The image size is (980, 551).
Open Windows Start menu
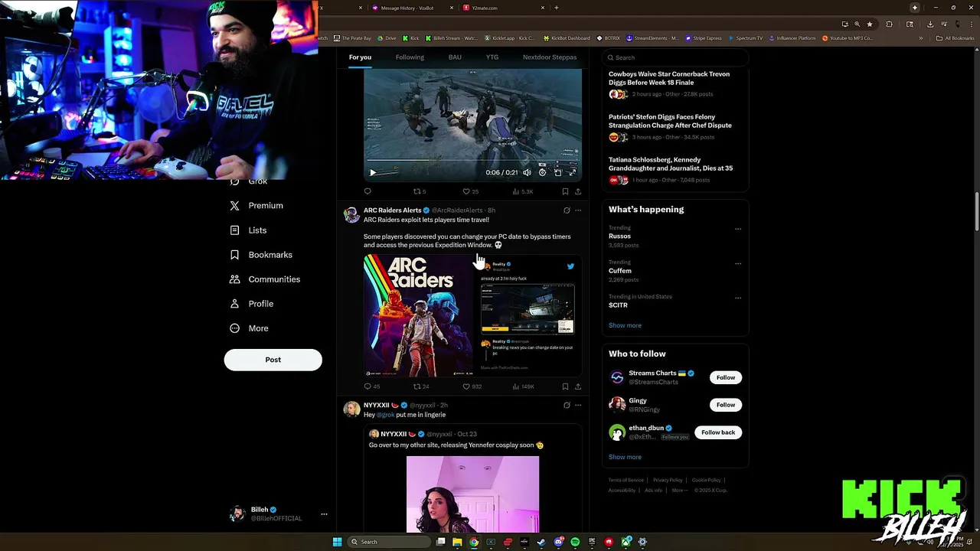(x=337, y=542)
